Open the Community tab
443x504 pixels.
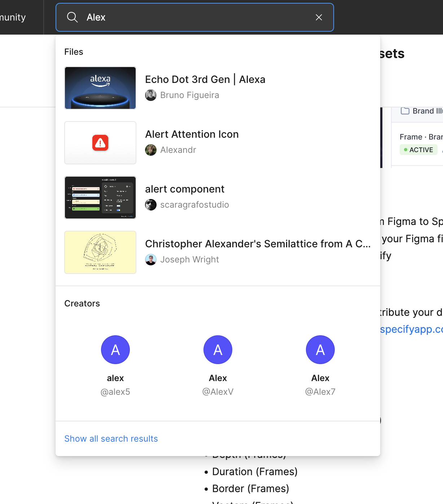click(x=13, y=17)
